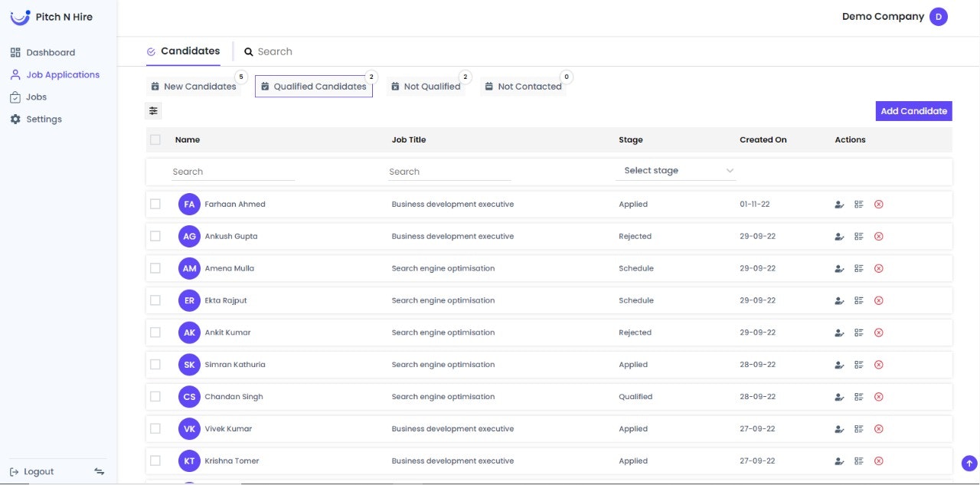The image size is (980, 485).
Task: Open the Select stage dropdown
Action: 676,171
